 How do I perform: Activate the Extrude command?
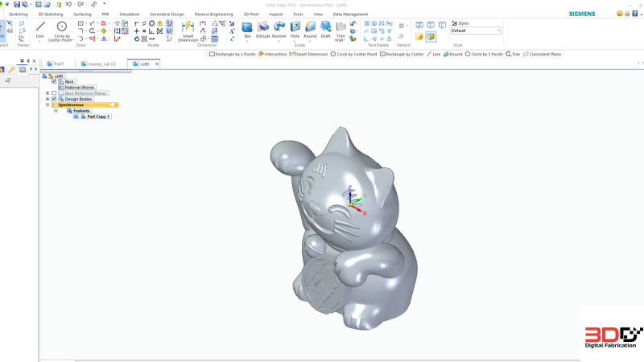point(263,30)
